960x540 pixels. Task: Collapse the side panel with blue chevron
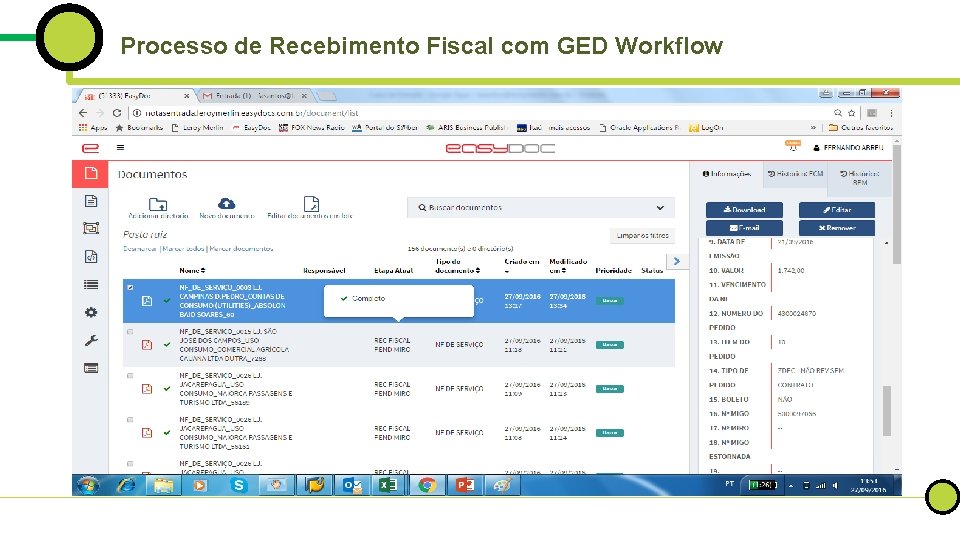677,261
